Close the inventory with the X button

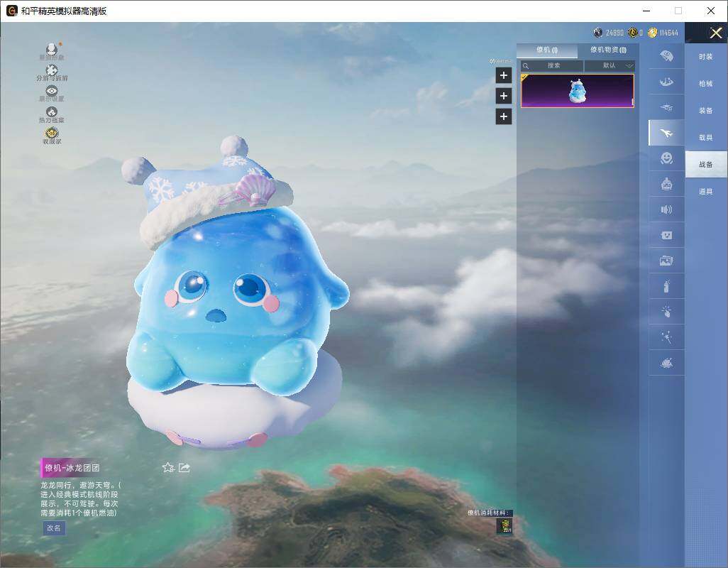point(715,33)
